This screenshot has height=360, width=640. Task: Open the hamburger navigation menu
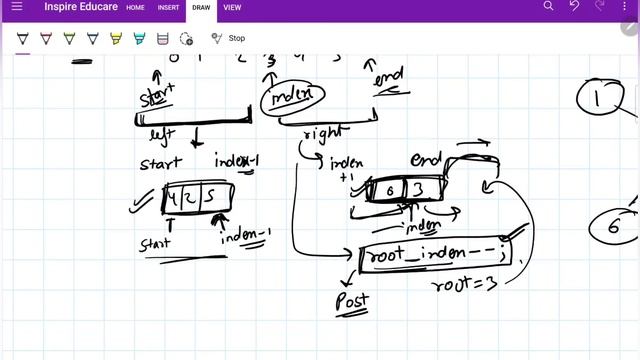pos(17,6)
